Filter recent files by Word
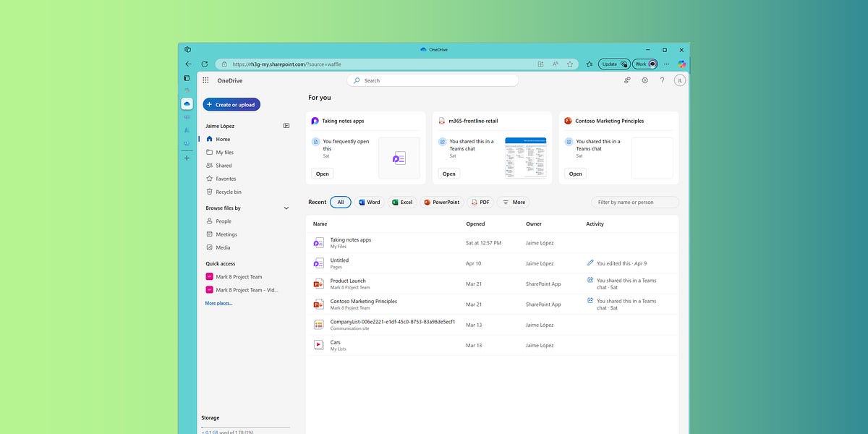Screen dimensions: 868x434 [x=368, y=202]
